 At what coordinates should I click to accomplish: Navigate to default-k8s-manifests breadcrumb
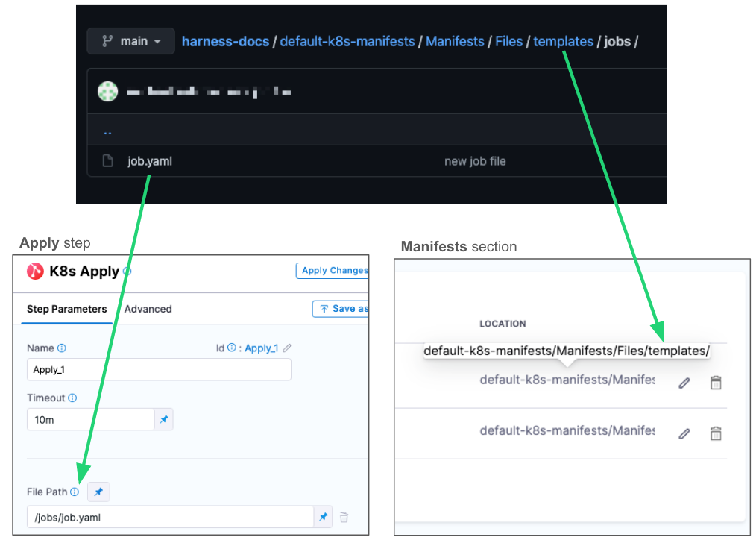347,41
